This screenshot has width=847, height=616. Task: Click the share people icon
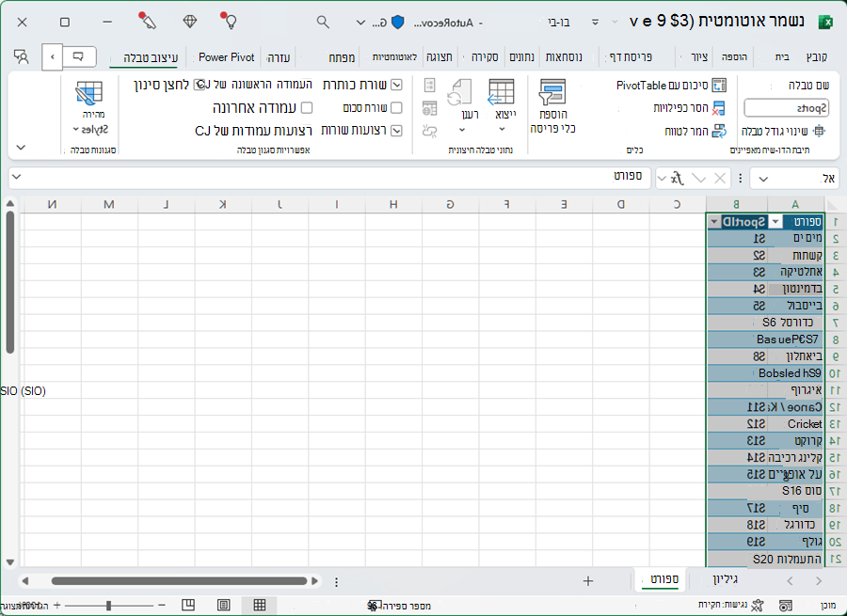click(x=22, y=56)
